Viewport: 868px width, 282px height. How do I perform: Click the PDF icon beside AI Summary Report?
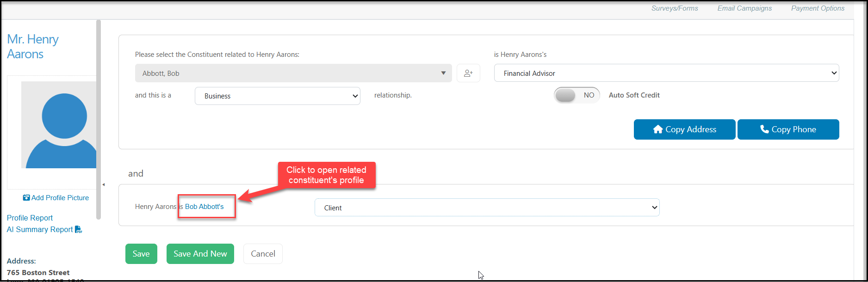click(x=79, y=229)
